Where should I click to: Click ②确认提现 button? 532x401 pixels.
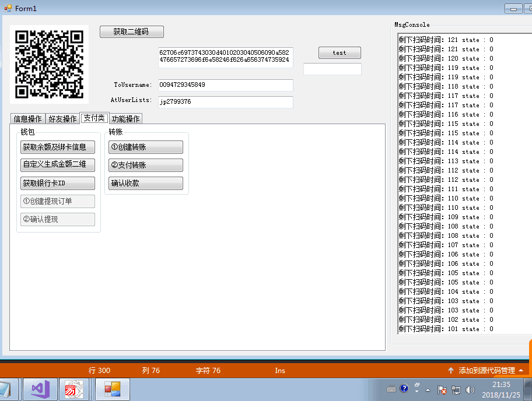(58, 219)
